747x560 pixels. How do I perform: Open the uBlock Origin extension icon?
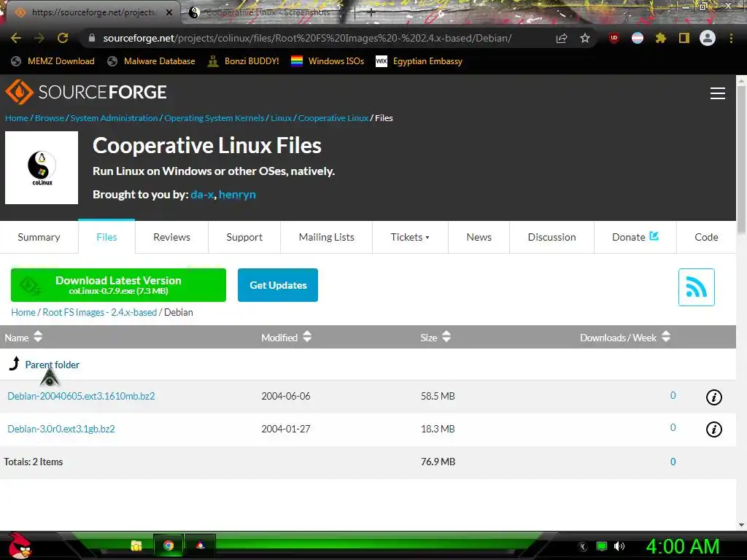point(614,38)
